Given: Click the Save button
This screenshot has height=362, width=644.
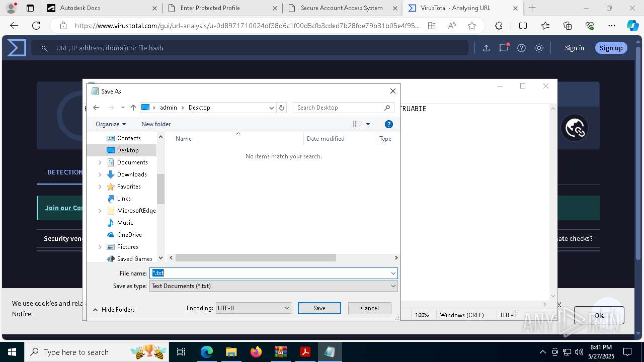Looking at the screenshot, I should point(319,308).
